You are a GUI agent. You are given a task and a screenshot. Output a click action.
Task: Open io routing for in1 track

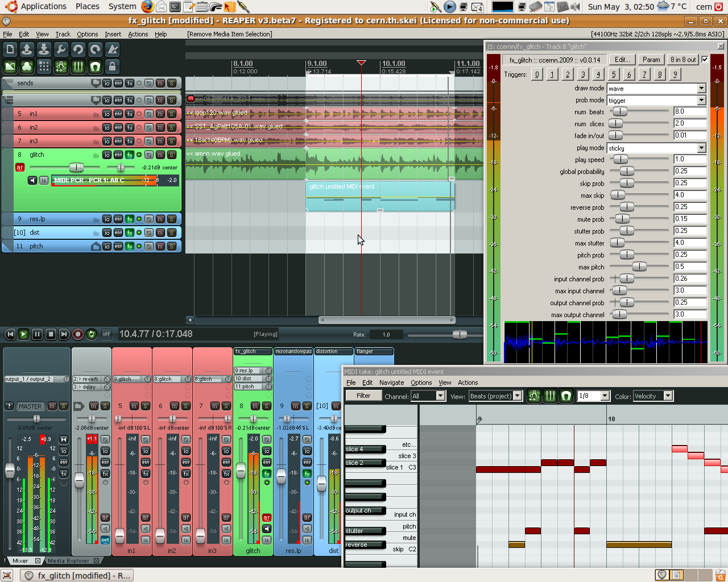tap(106, 114)
